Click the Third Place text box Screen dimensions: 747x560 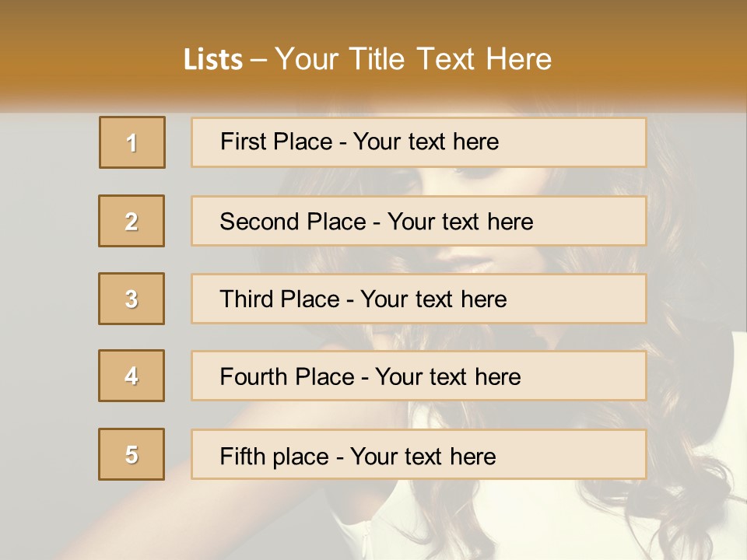click(x=419, y=299)
